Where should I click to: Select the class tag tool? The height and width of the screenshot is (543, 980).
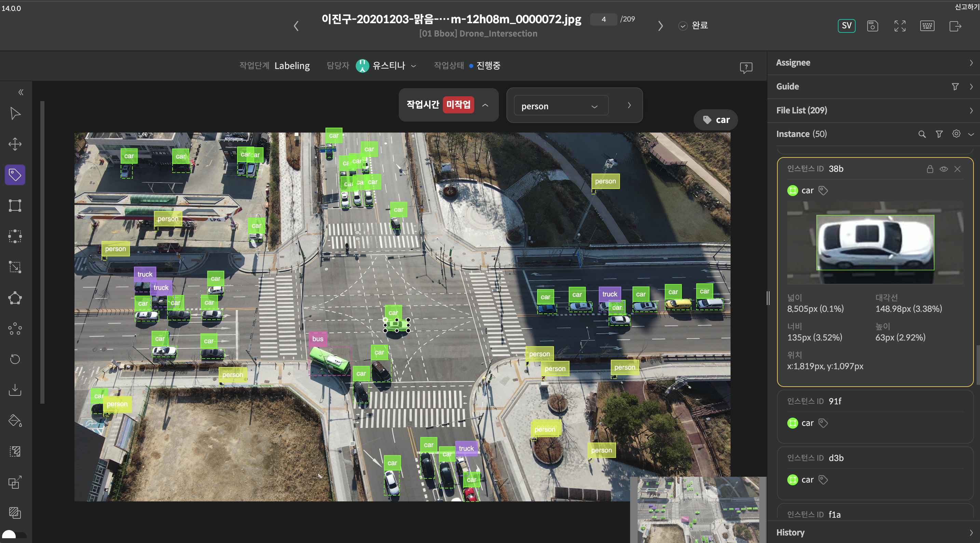point(15,175)
